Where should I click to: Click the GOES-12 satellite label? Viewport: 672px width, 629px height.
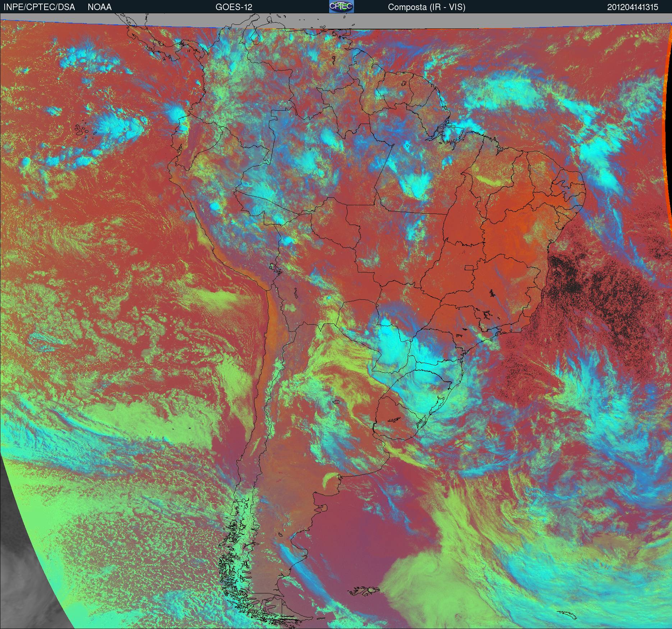click(x=234, y=7)
